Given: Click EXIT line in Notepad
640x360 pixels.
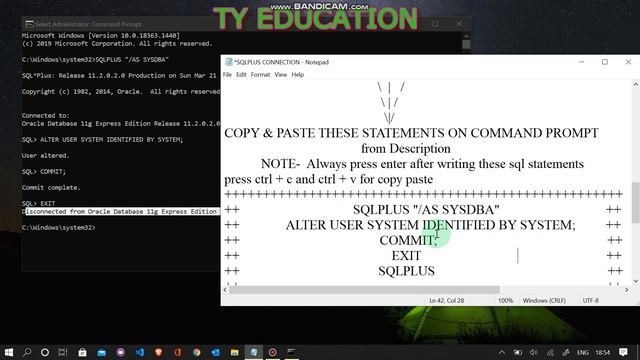Looking at the screenshot, I should tap(406, 256).
